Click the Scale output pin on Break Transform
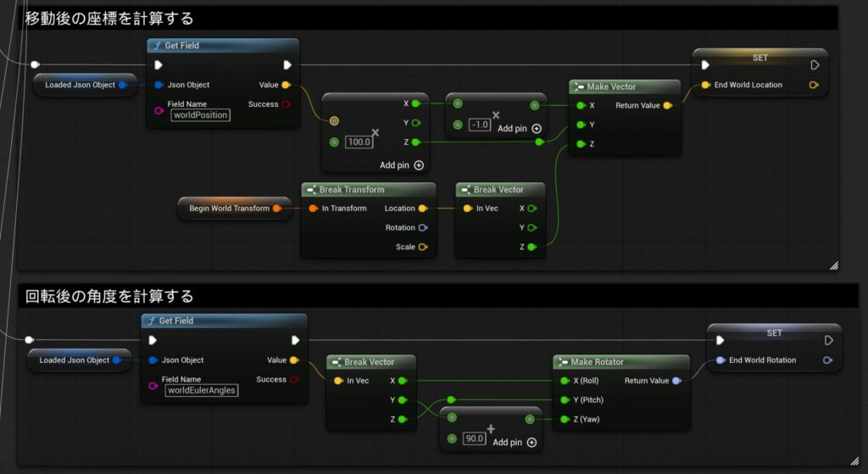The image size is (868, 474). (x=423, y=247)
